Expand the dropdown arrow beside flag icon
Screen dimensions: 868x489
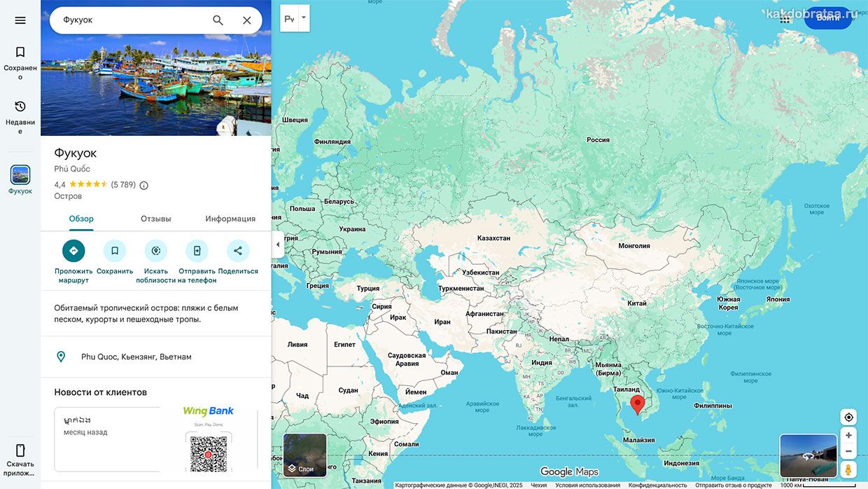(x=304, y=18)
